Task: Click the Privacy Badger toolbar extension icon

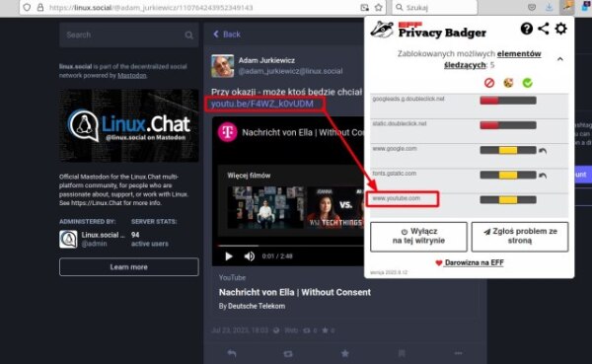Action: click(x=567, y=7)
